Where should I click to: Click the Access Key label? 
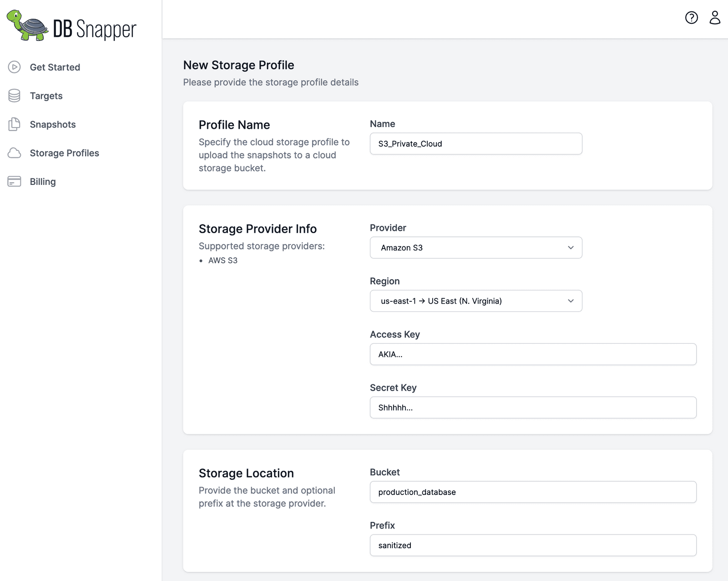394,334
